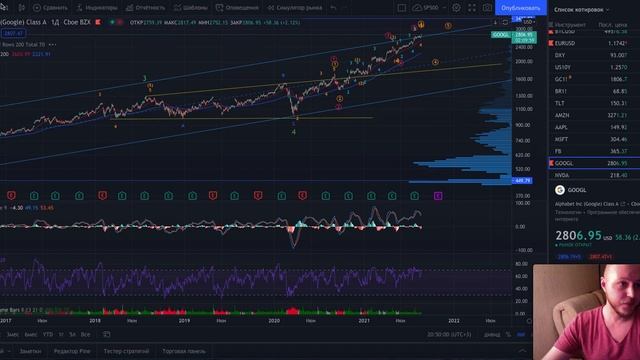Take a snapshot with camera icon
The image size is (640, 360).
tap(487, 8)
